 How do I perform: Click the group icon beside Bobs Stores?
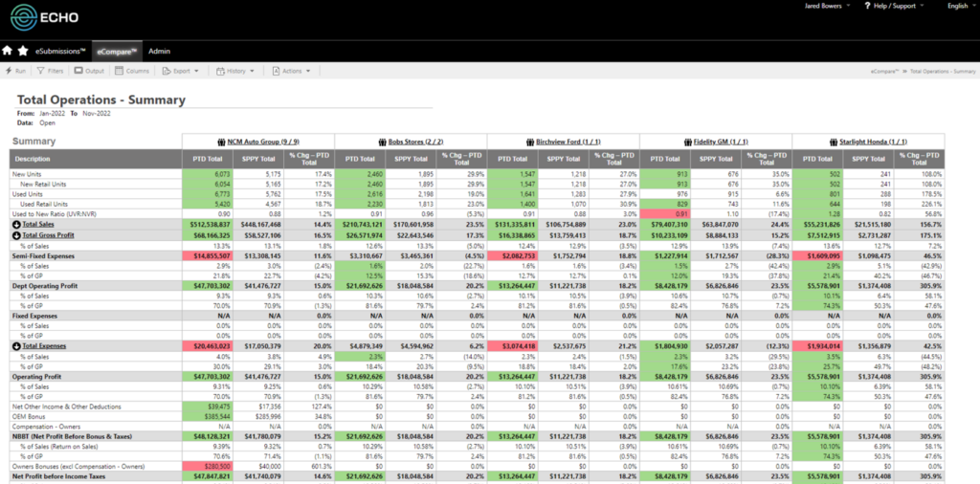[x=383, y=142]
